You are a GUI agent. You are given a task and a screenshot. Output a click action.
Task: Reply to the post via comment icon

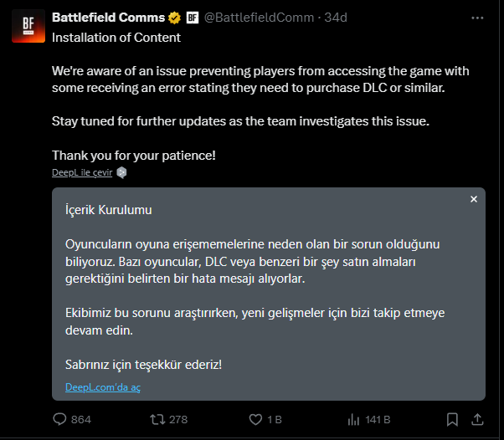pyautogui.click(x=60, y=419)
